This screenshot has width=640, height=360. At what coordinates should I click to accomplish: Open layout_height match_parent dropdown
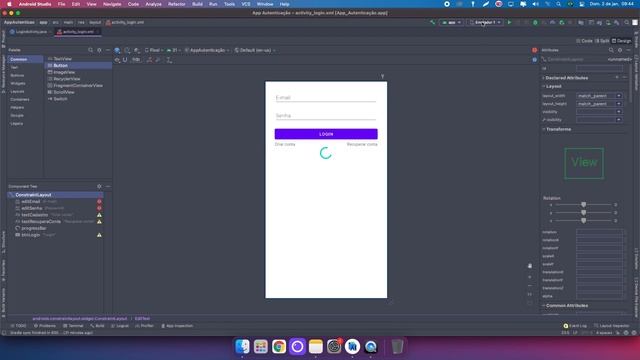pos(619,104)
